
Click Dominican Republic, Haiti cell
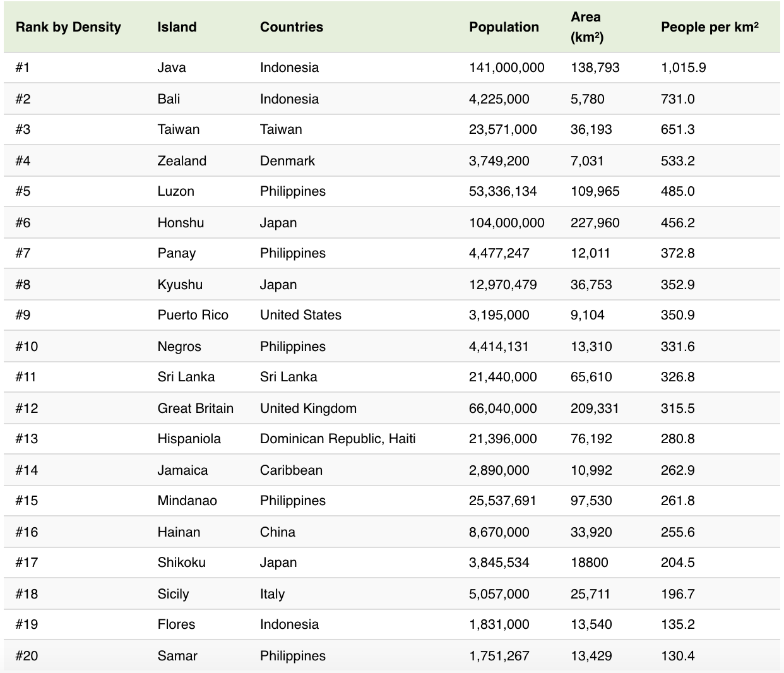click(338, 439)
